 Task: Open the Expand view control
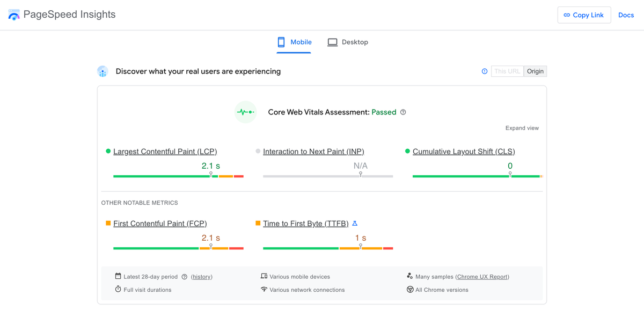522,128
